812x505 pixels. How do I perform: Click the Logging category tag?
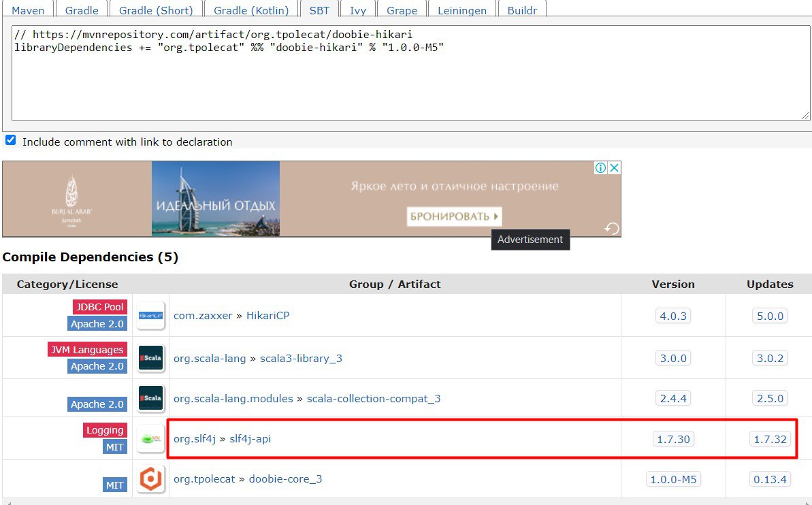click(105, 430)
